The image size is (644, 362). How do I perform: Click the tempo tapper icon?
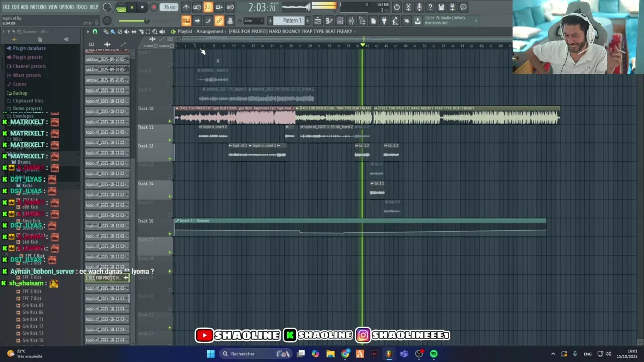pos(395,21)
